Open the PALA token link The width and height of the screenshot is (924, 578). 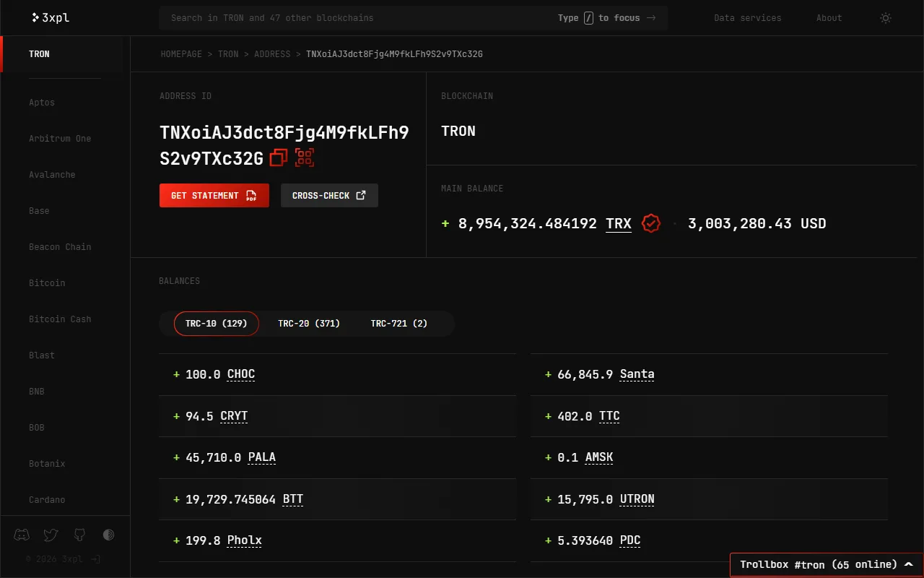click(262, 457)
